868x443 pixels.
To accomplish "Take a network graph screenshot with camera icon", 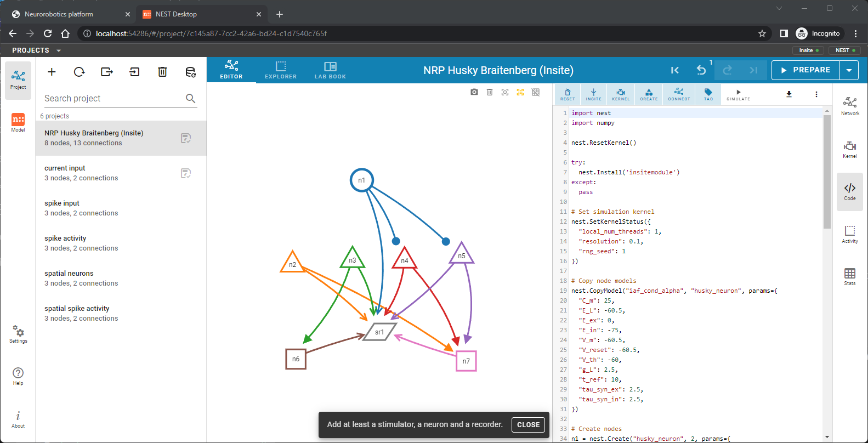I will pos(474,92).
